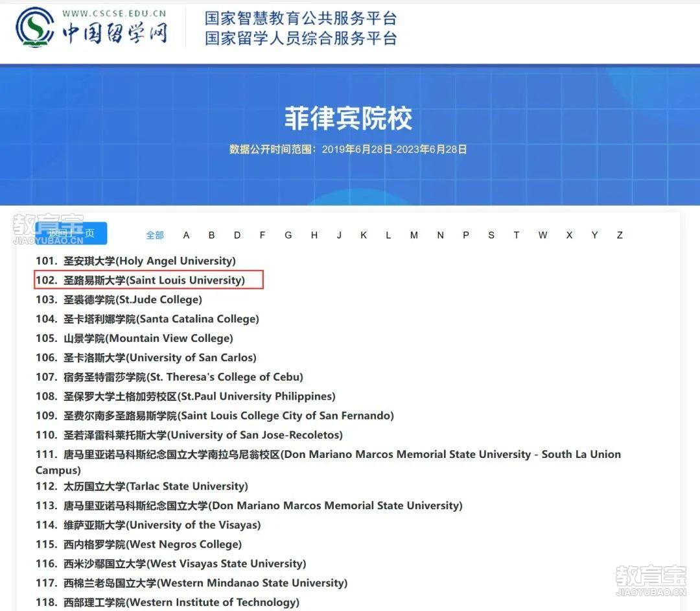Select 114 University of the Visayas
This screenshot has width=700, height=611.
(148, 525)
